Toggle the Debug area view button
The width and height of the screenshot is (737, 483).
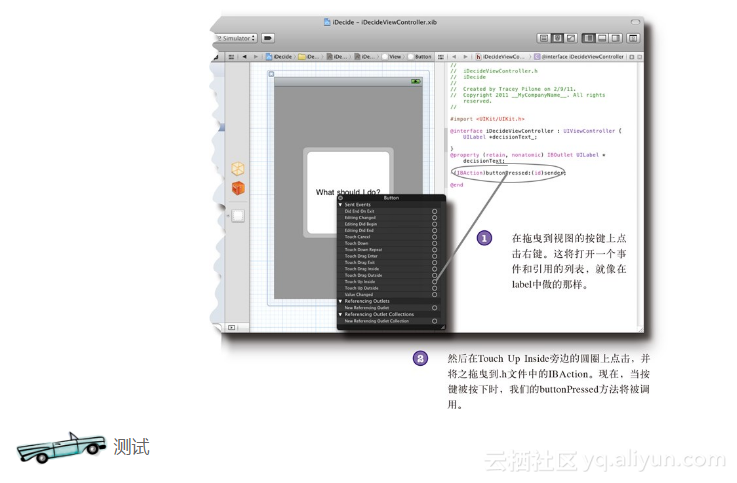tap(602, 38)
